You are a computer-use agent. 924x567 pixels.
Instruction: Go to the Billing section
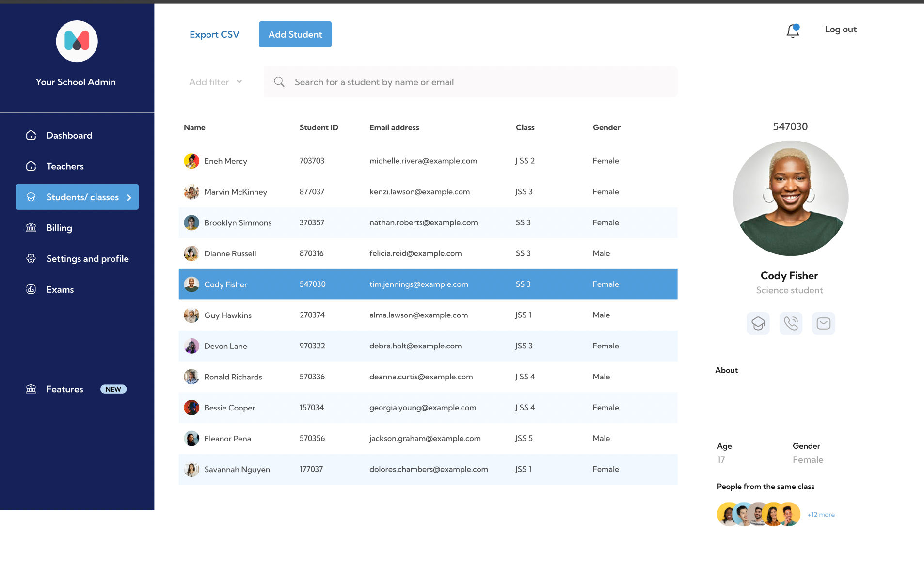59,228
